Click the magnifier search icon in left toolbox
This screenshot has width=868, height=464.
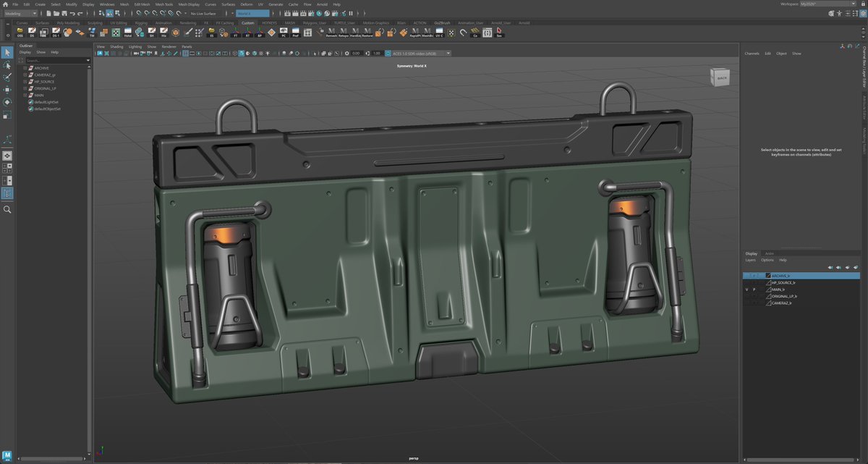7,209
